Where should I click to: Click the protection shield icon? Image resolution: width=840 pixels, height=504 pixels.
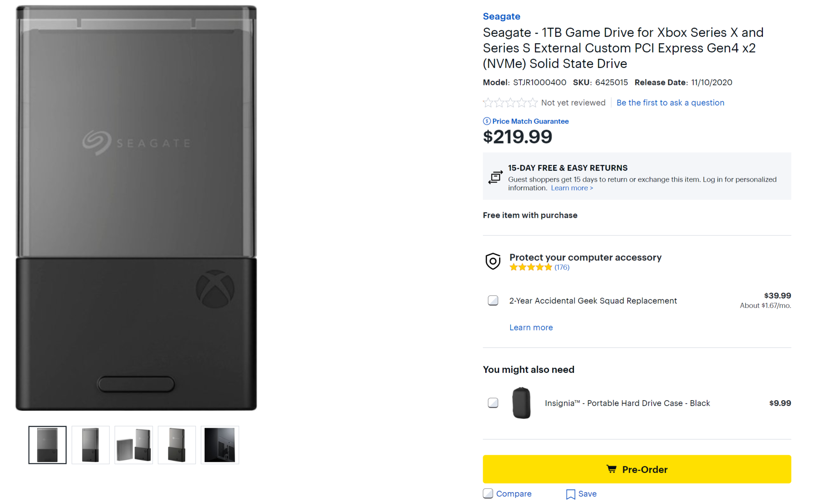click(x=493, y=261)
